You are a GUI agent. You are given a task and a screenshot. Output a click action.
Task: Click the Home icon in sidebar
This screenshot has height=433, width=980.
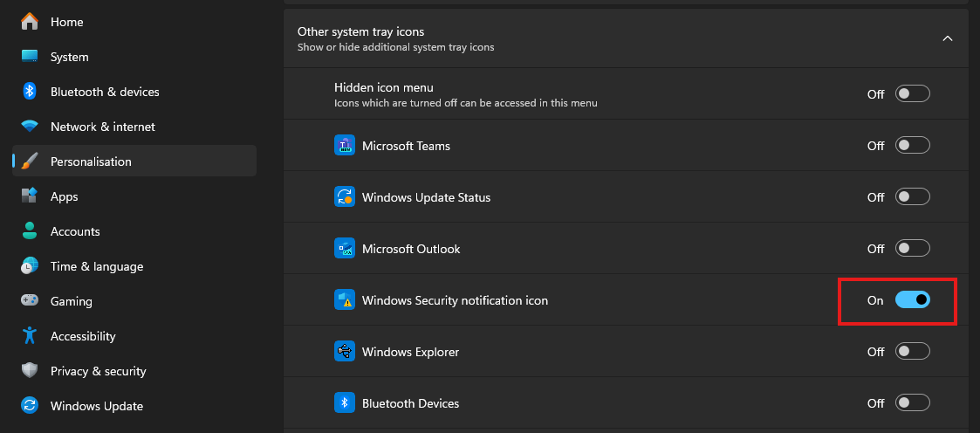pos(30,22)
